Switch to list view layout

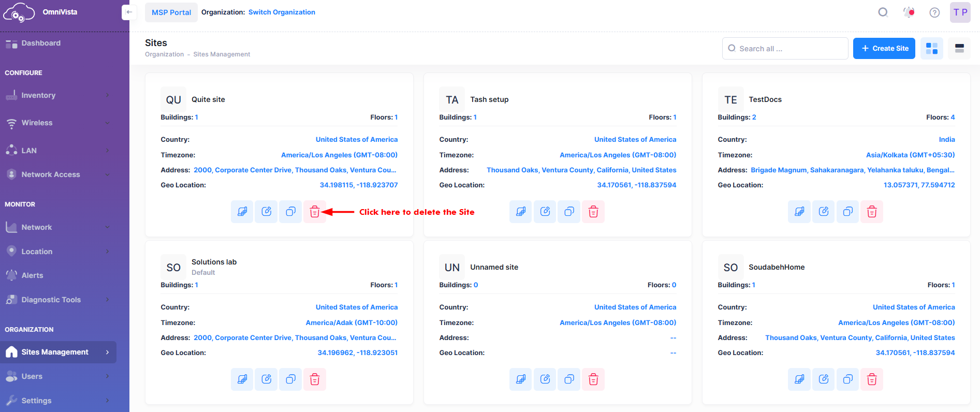point(959,49)
